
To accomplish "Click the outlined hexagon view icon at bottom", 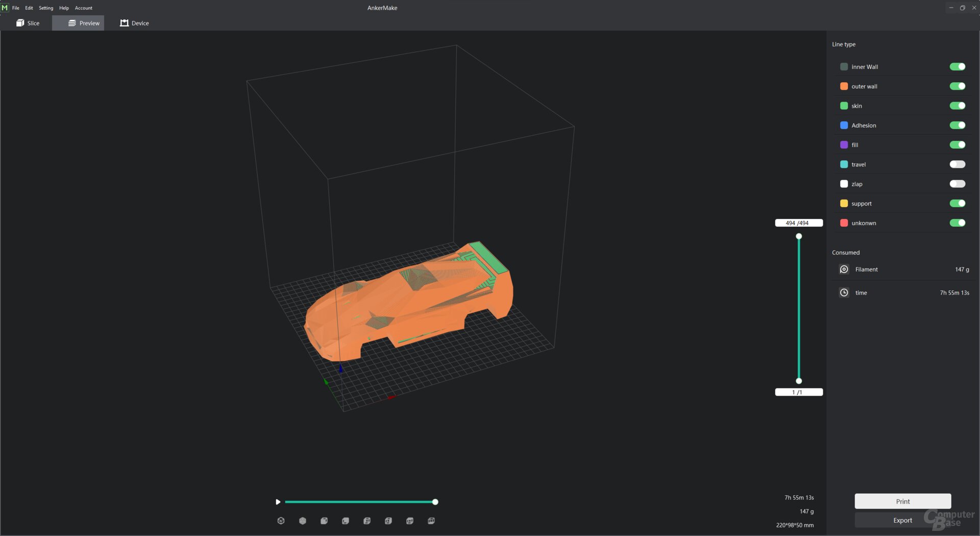I will click(281, 521).
